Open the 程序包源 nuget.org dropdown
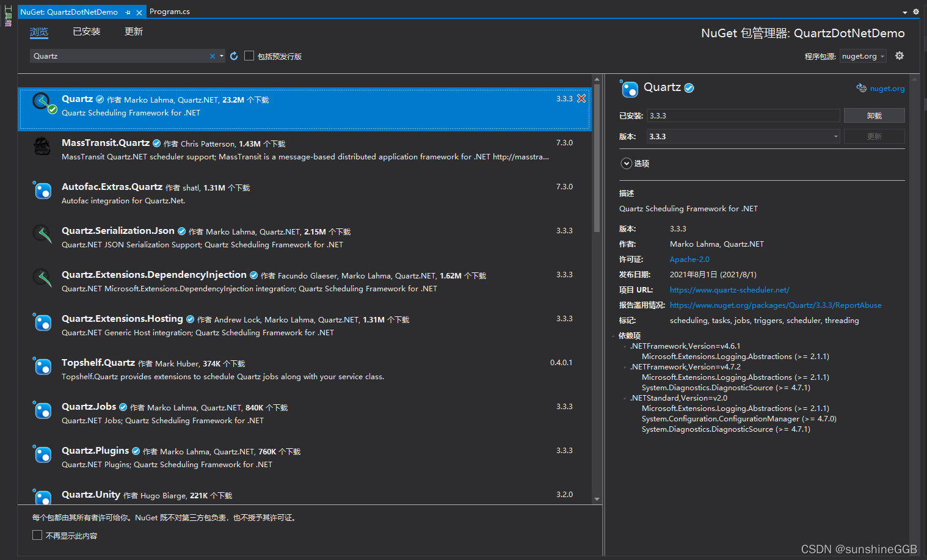This screenshot has width=927, height=560. tap(862, 56)
